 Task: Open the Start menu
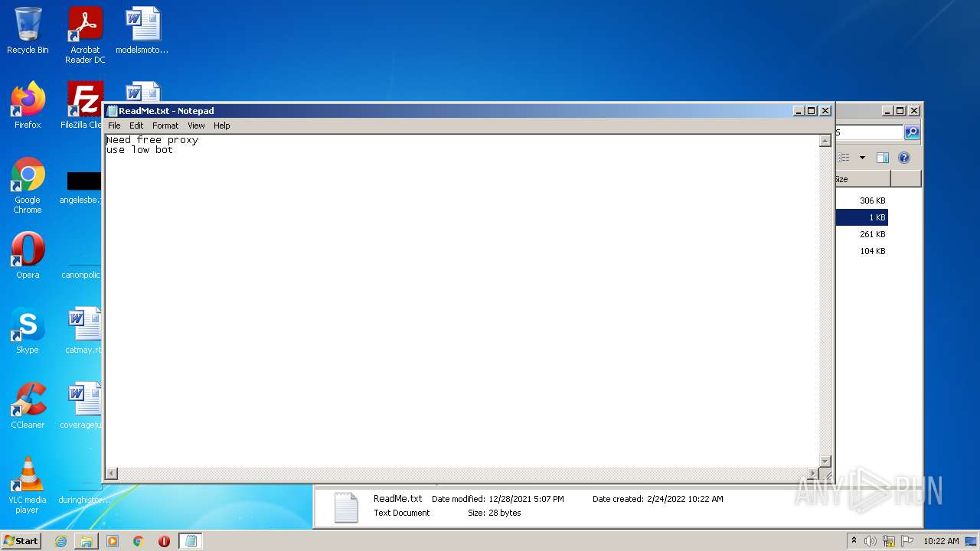pos(21,541)
